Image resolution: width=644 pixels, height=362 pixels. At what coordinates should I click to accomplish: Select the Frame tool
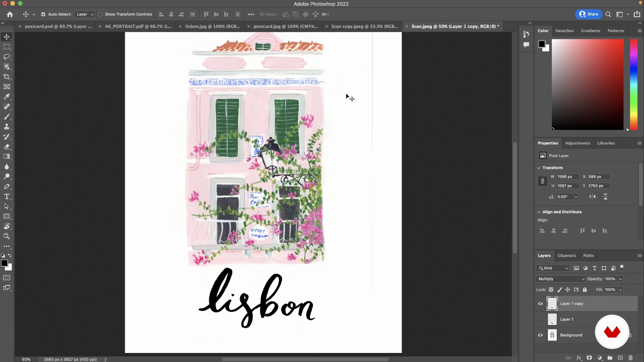(x=7, y=87)
